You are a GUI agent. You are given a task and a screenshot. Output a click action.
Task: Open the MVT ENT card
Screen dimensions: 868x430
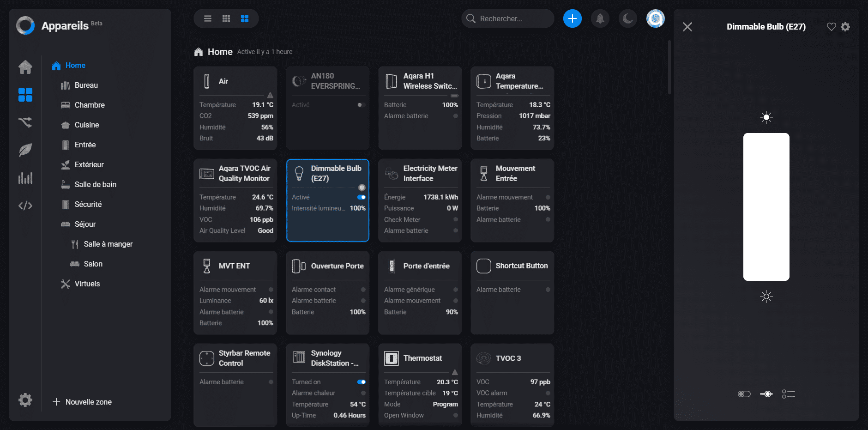point(235,293)
